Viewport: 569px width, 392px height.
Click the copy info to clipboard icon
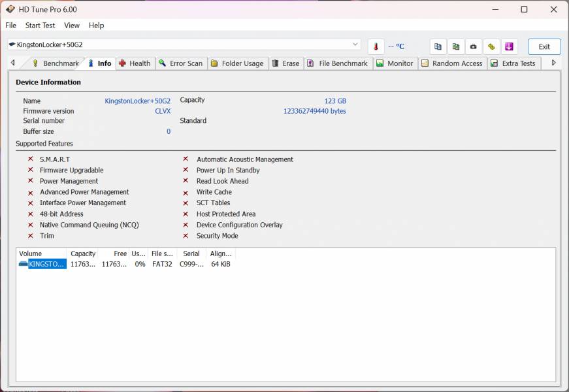point(438,46)
